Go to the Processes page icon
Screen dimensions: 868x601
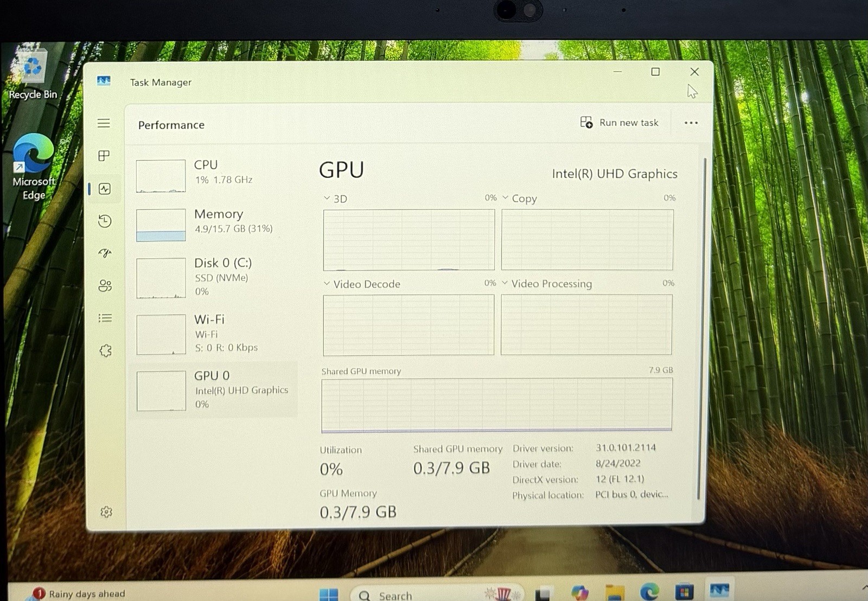[104, 156]
